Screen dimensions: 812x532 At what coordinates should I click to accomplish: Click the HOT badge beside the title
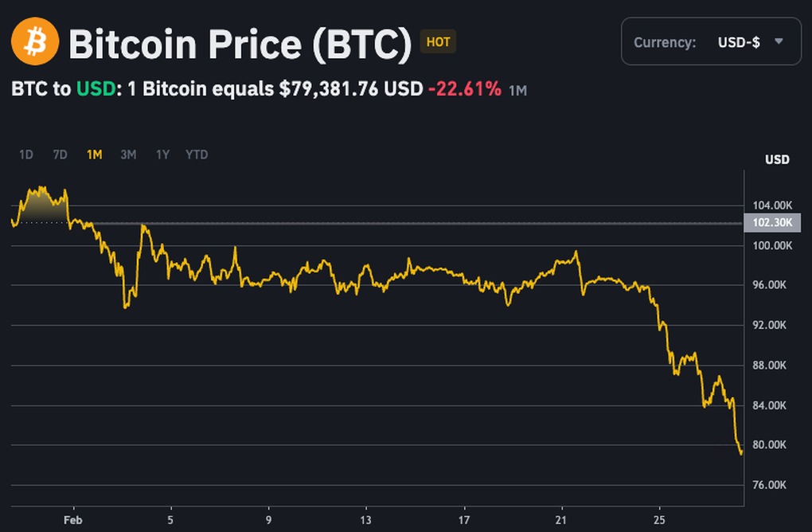438,42
